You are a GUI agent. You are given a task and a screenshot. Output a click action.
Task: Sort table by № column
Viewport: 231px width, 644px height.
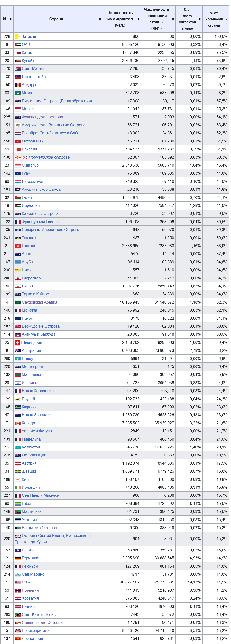coord(7,19)
